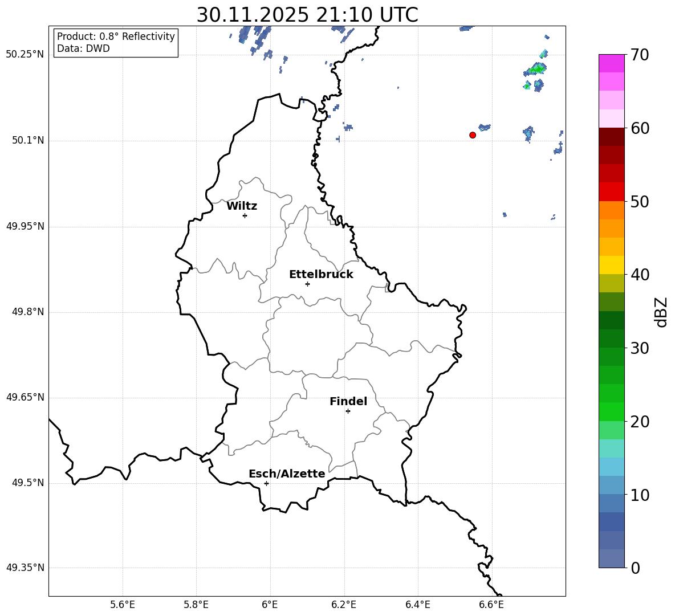
Task: Click the Findel station cross marker
Action: coord(348,411)
